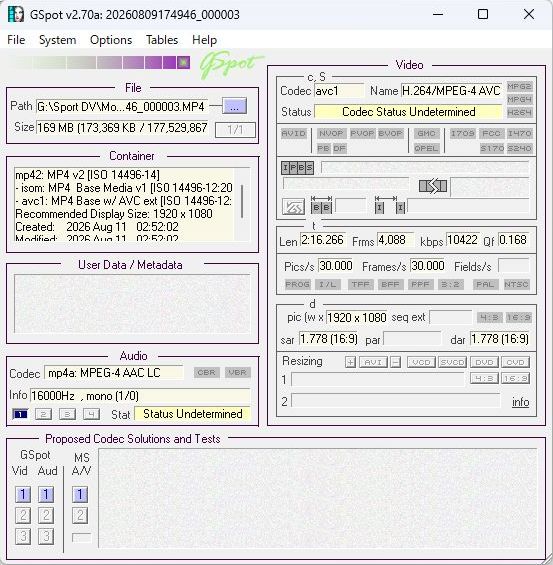
Task: Click the I709 colorimetry indicator
Action: pos(463,134)
